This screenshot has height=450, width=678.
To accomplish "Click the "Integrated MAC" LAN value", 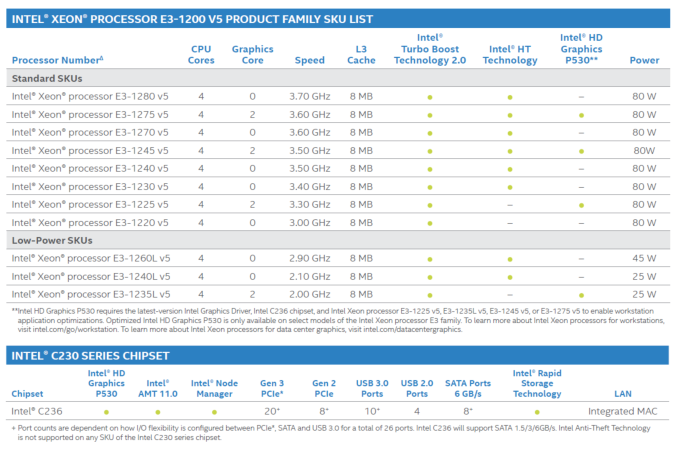I will (623, 411).
